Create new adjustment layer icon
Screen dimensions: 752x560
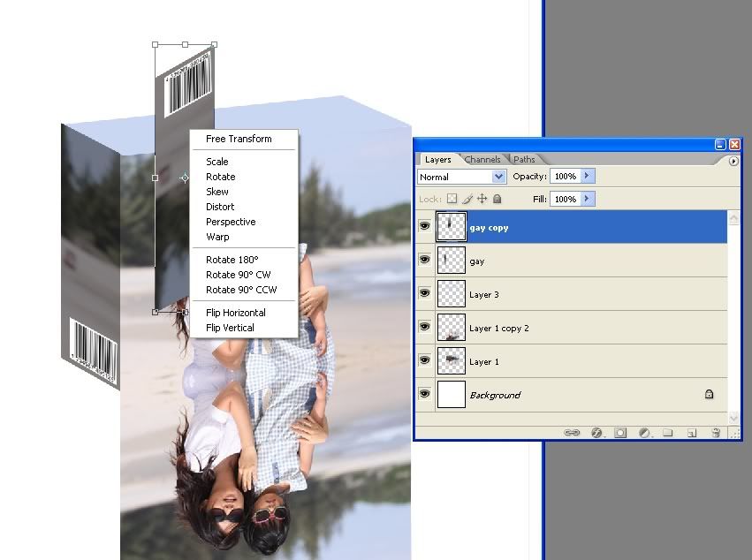pyautogui.click(x=644, y=433)
